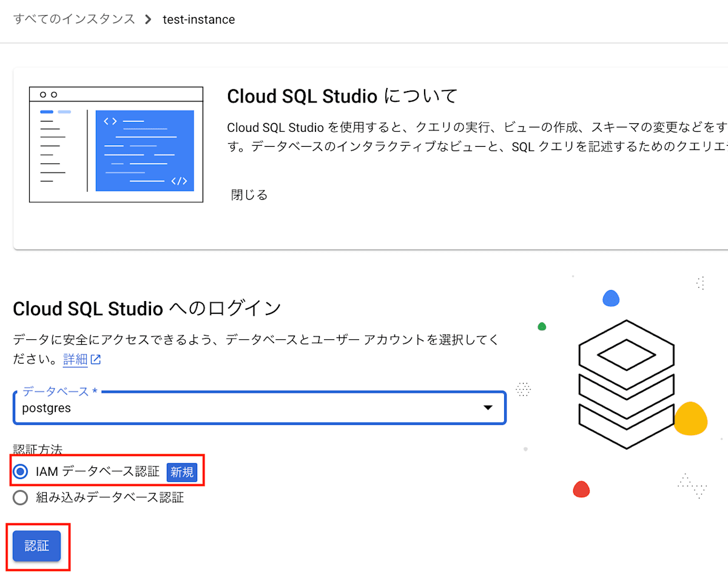
Task: Click the データベース dropdown arrow
Action: coord(488,408)
